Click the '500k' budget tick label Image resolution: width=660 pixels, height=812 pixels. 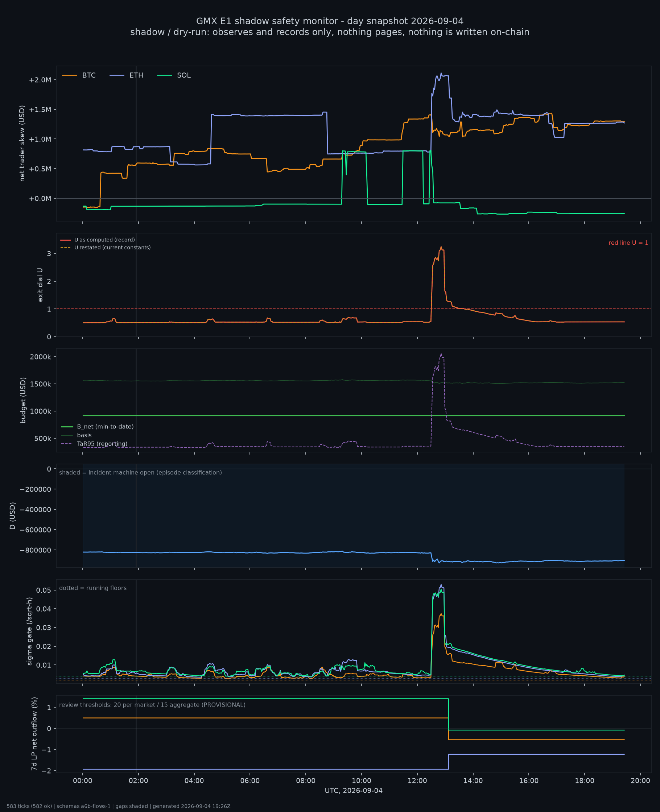[x=42, y=439]
